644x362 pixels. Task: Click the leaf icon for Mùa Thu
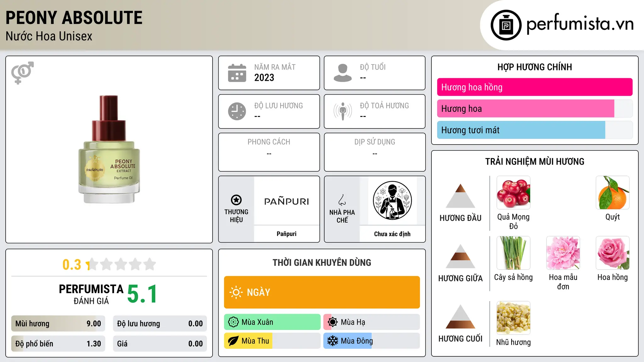[x=233, y=341]
